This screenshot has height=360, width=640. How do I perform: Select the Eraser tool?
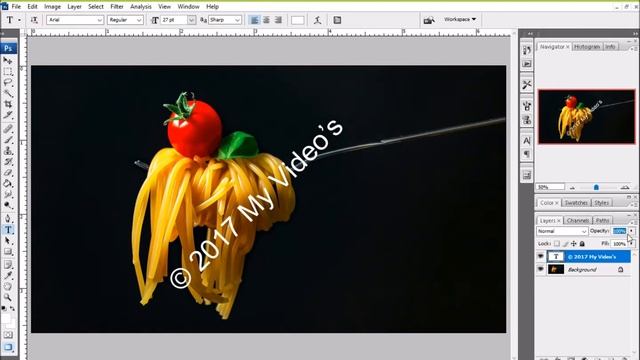pos(8,173)
